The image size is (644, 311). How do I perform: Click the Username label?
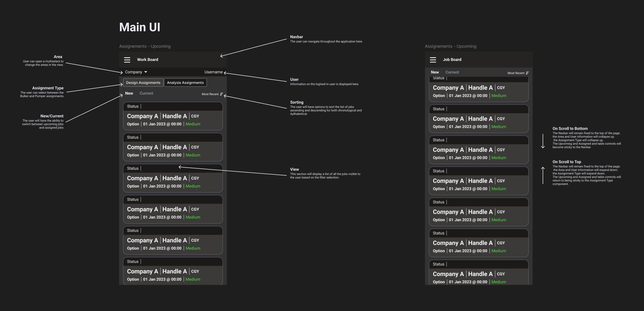213,72
